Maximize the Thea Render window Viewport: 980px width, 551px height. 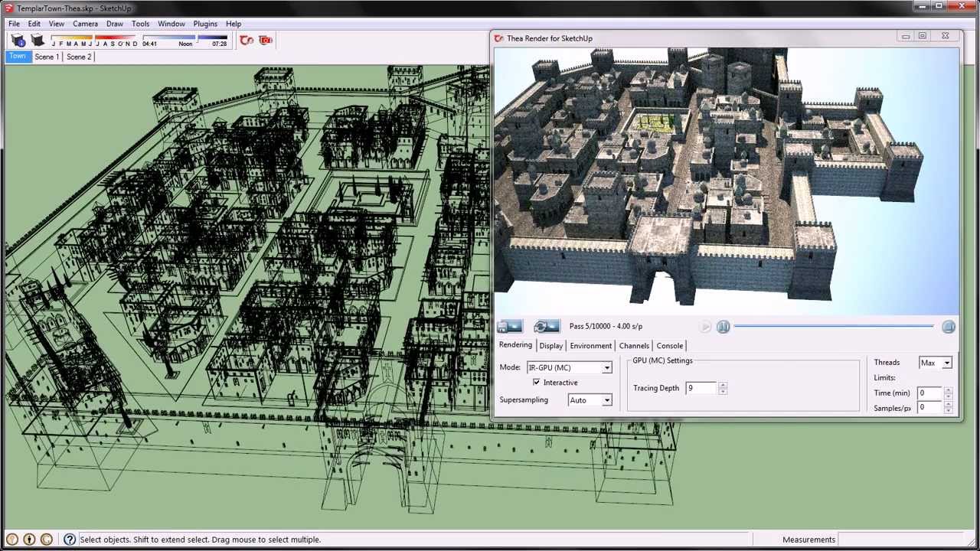(923, 36)
